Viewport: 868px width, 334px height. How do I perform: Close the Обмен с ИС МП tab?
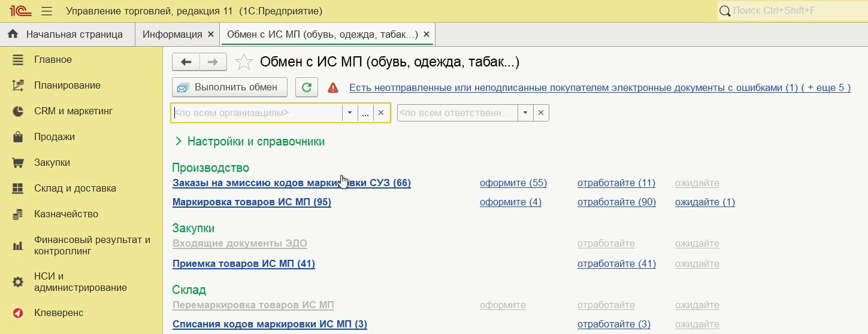point(427,34)
